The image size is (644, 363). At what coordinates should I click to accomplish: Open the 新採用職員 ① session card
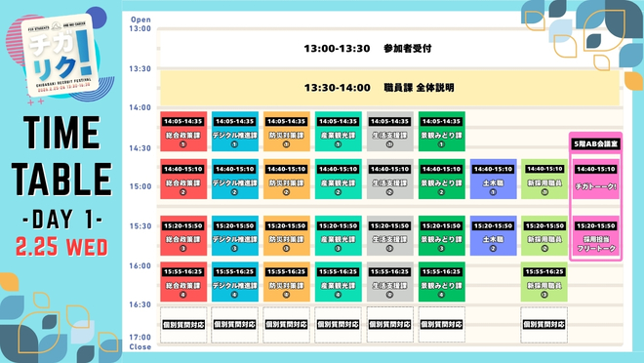(x=544, y=179)
